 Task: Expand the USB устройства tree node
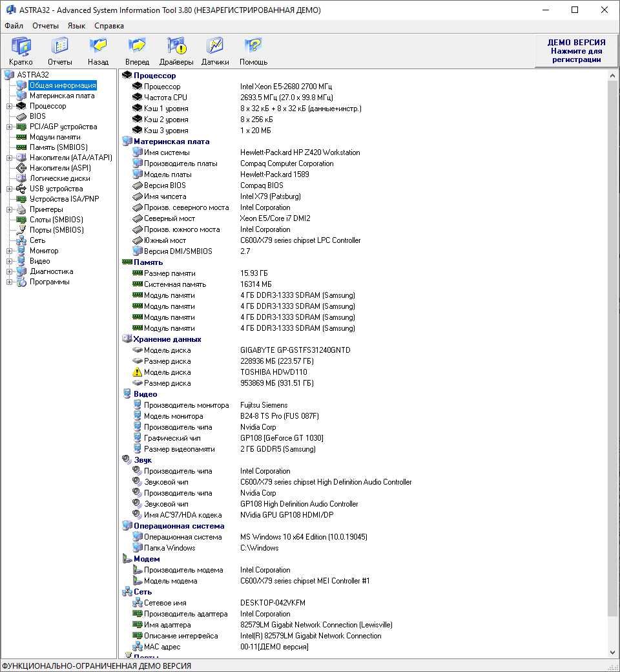tap(10, 189)
